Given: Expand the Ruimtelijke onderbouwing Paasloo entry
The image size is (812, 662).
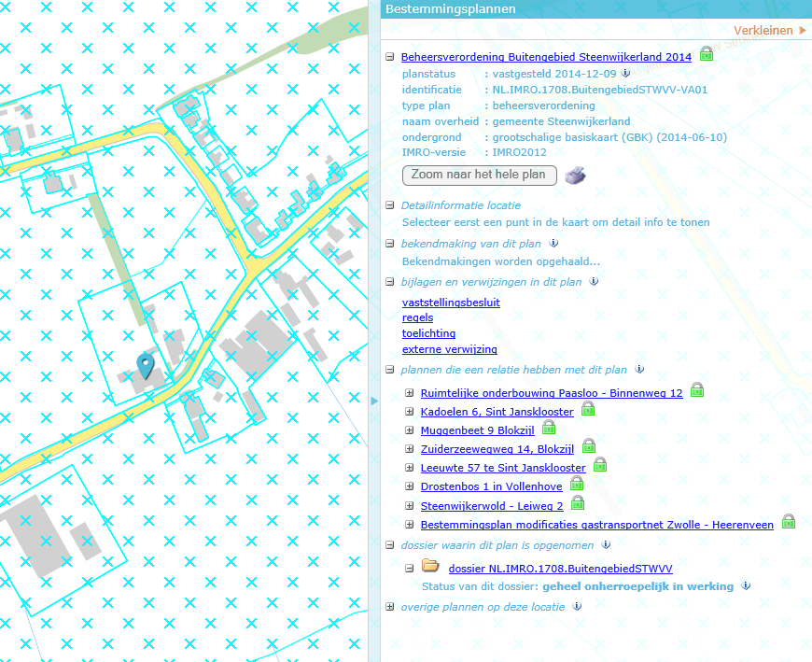Looking at the screenshot, I should click(x=409, y=393).
